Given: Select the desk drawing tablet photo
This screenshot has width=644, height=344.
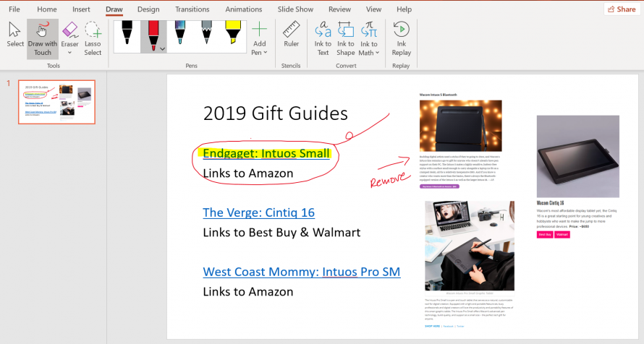Looking at the screenshot, I should click(x=470, y=246).
